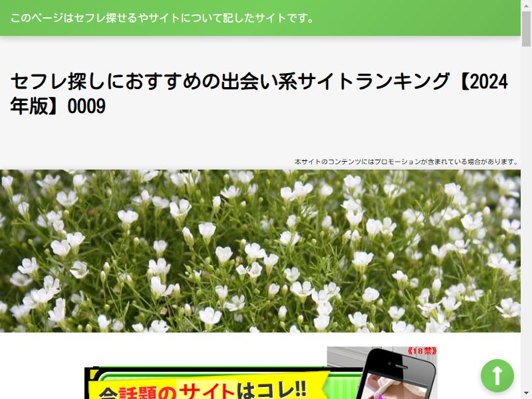Click the red 《18禁》 label on the banner
The image size is (532, 399).
tap(422, 351)
